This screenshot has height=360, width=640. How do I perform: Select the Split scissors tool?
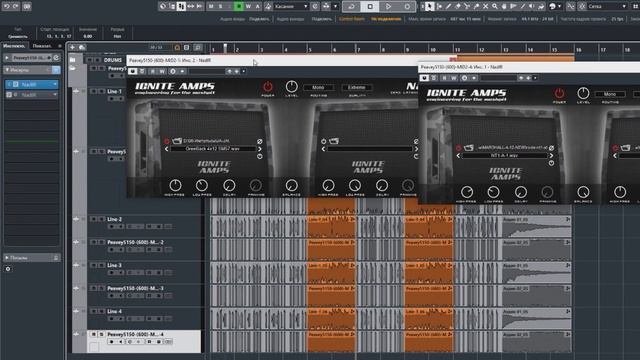click(x=467, y=6)
